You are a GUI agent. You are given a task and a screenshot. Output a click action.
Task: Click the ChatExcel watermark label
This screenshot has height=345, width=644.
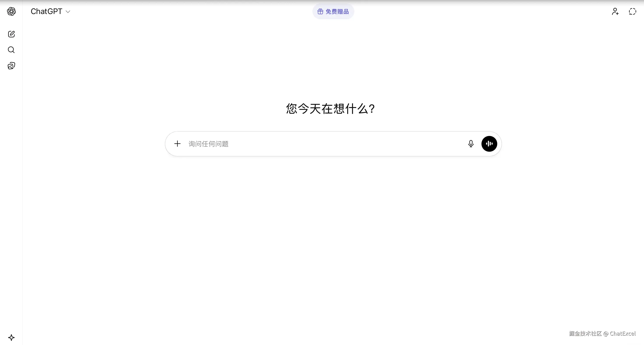coord(623,334)
